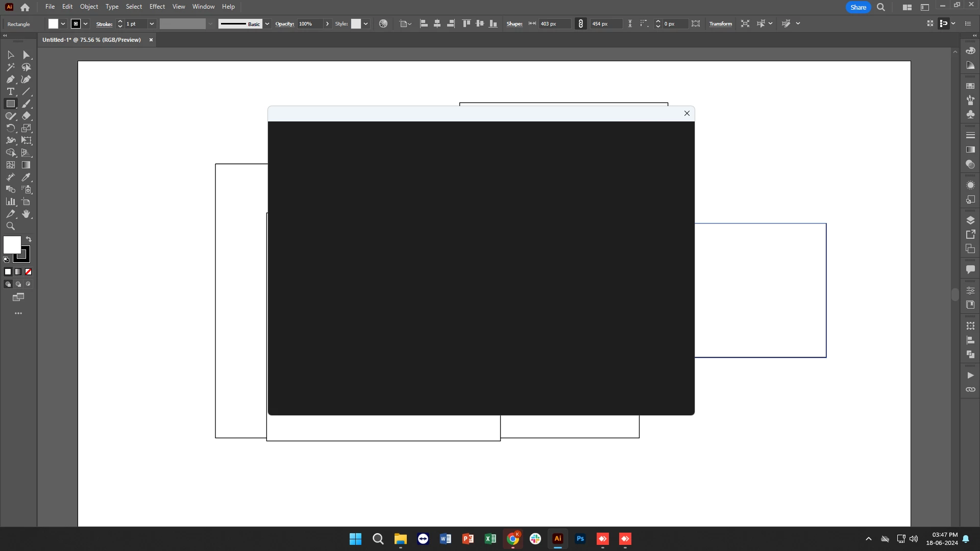Select the Paintbrush tool
This screenshot has width=980, height=551.
click(x=27, y=104)
